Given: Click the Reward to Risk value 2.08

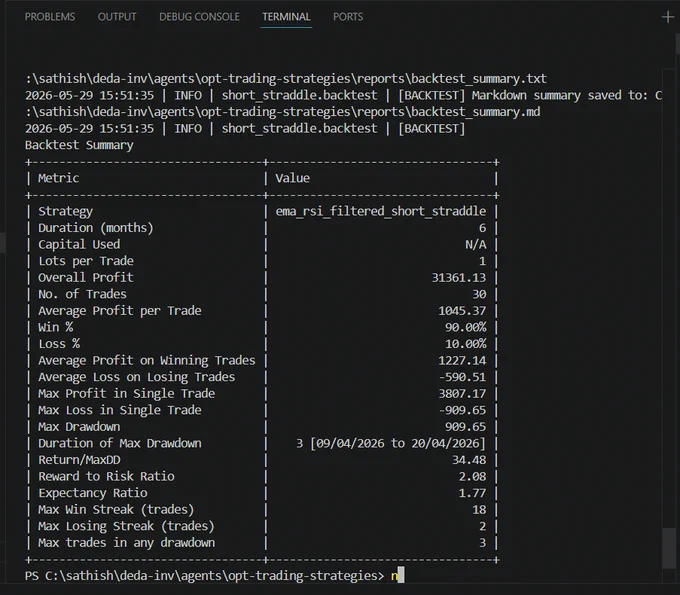Looking at the screenshot, I should pyautogui.click(x=472, y=477).
